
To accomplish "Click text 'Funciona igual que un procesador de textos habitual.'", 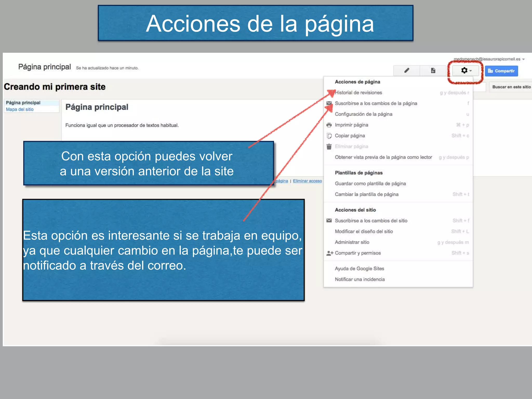I will 122,125.
